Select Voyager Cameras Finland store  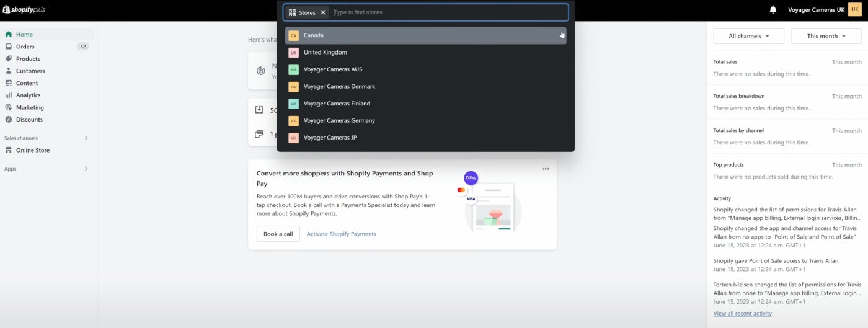tap(425, 104)
